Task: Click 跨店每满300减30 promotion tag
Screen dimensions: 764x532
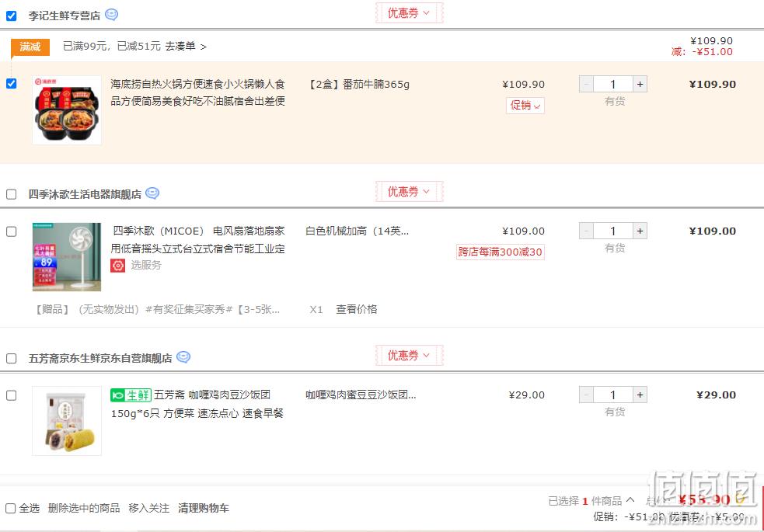Action: coord(500,252)
